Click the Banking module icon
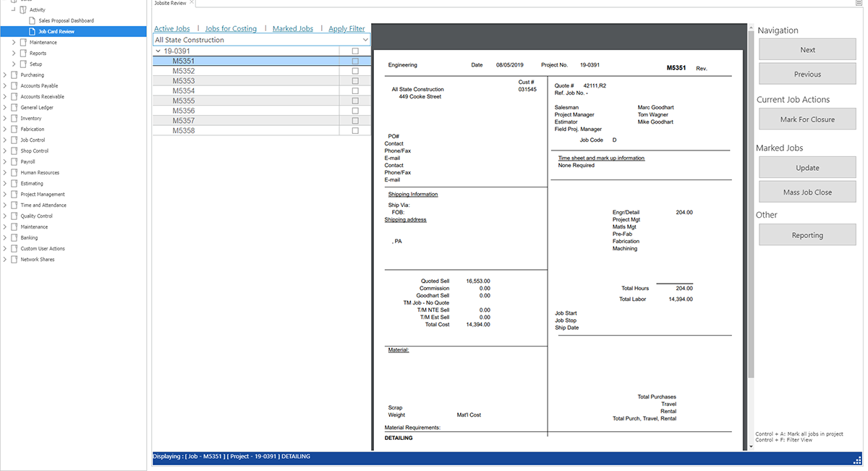Screen dimensions: 868x471 (14, 238)
